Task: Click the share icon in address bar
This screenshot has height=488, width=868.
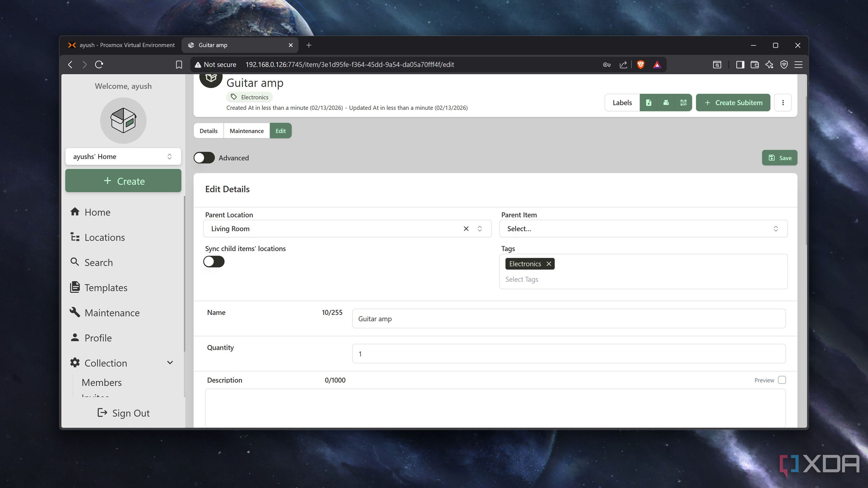Action: point(623,65)
